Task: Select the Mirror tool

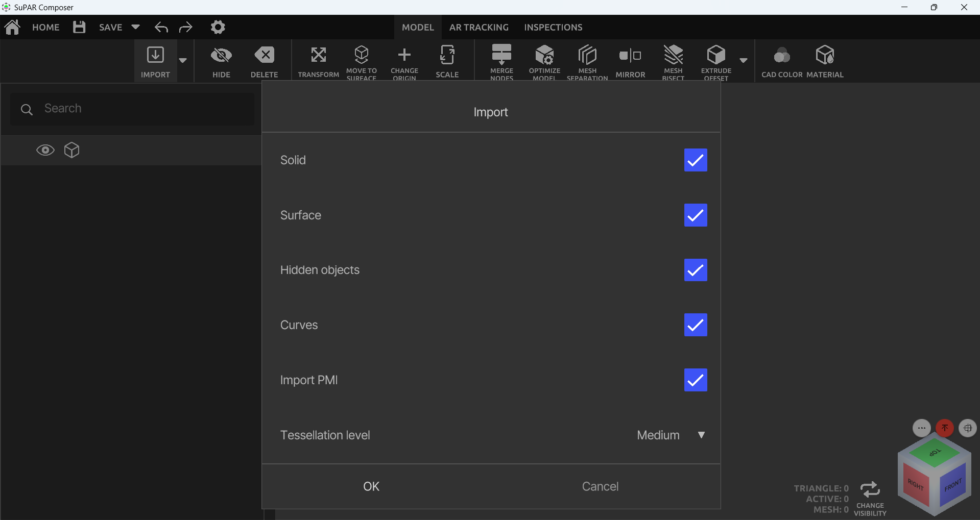Action: click(x=630, y=62)
